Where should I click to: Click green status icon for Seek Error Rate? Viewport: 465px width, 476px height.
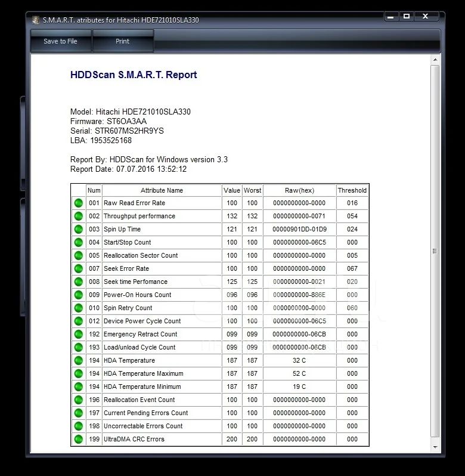(79, 268)
